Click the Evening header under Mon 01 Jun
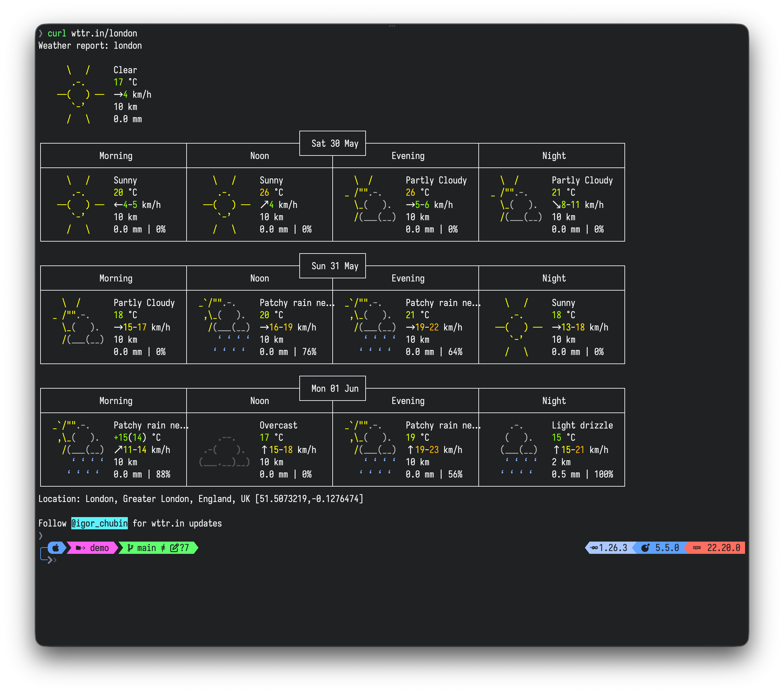The image size is (784, 693). click(408, 401)
